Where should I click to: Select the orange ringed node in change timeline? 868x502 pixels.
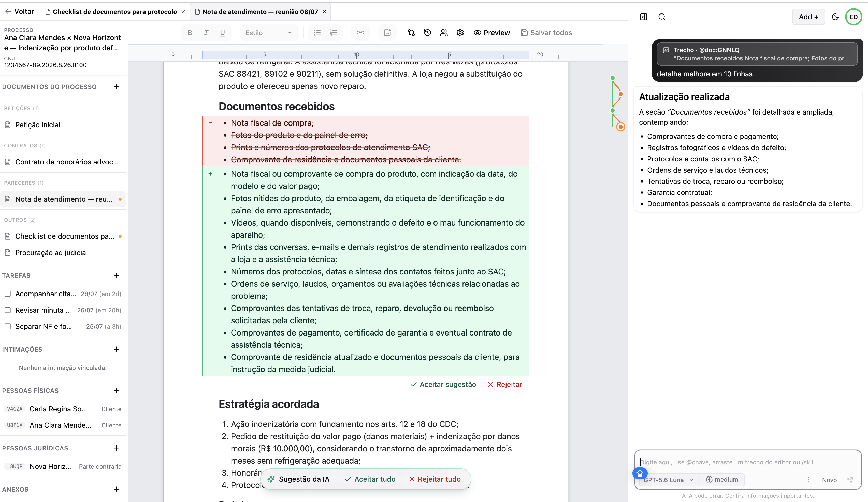point(620,127)
